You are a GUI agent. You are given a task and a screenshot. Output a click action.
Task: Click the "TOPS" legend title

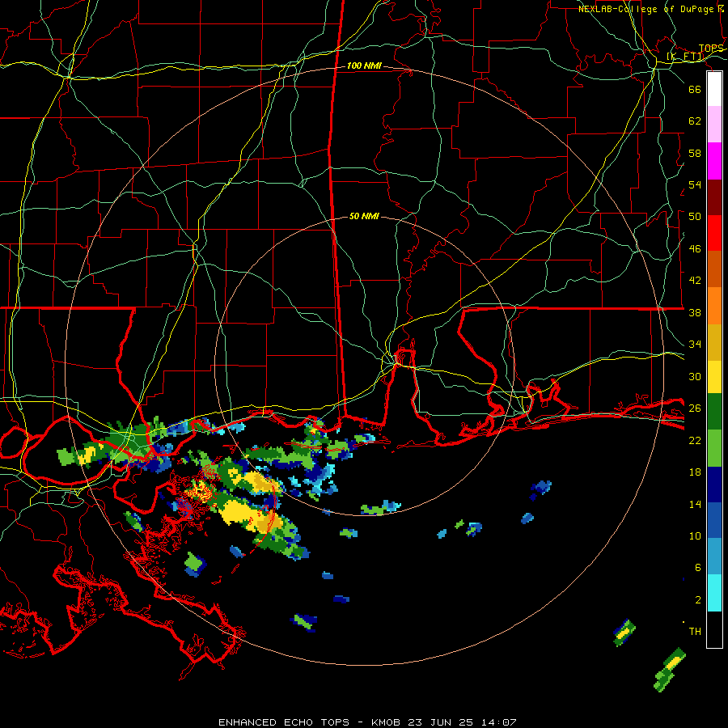click(x=711, y=49)
